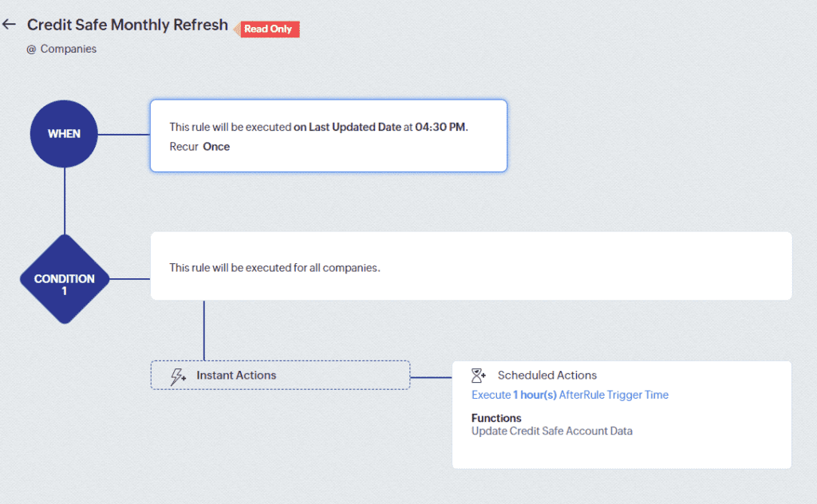
Task: Click the Functions label
Action: [x=496, y=418]
